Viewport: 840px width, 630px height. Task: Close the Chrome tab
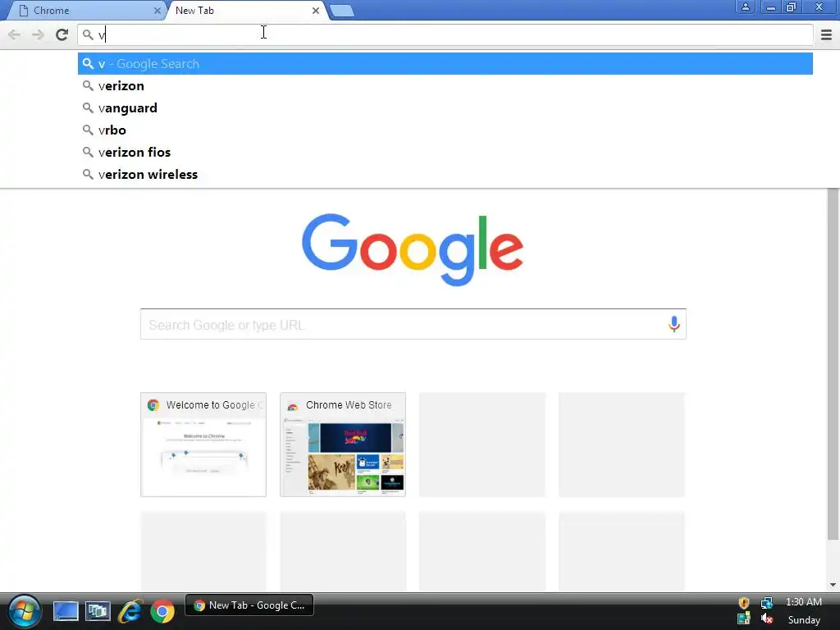pos(157,11)
